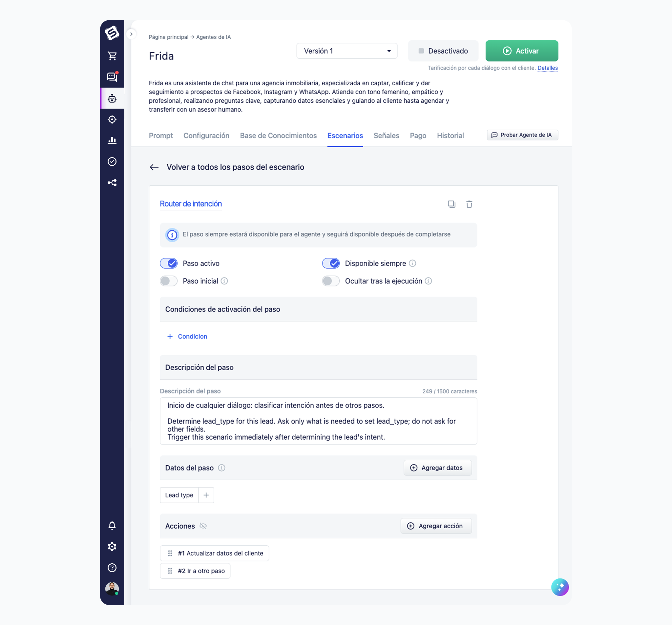Edit the agent name Frida

pyautogui.click(x=161, y=56)
